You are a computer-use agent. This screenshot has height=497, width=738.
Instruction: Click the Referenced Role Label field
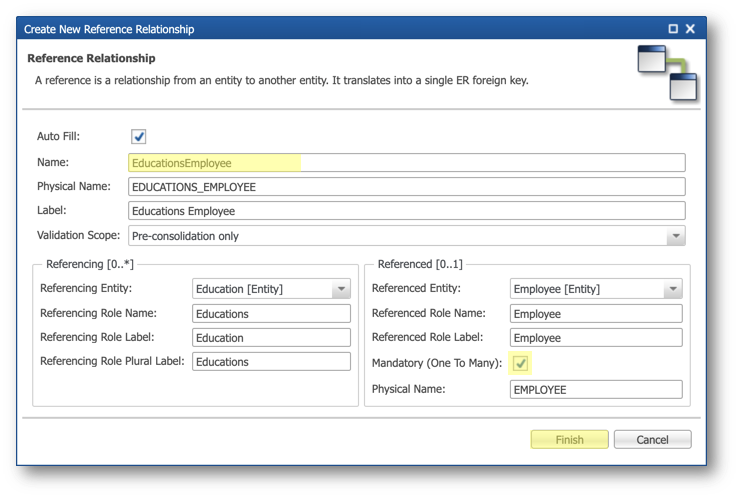[596, 337]
